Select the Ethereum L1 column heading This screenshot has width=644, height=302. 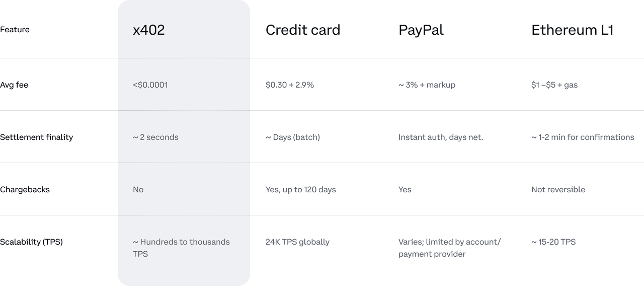click(x=573, y=30)
